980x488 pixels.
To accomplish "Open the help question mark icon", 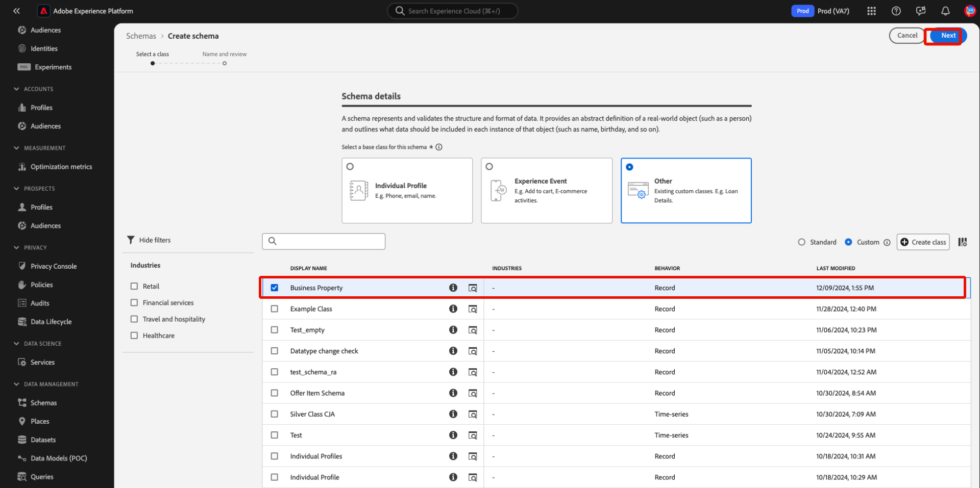I will [x=896, y=11].
